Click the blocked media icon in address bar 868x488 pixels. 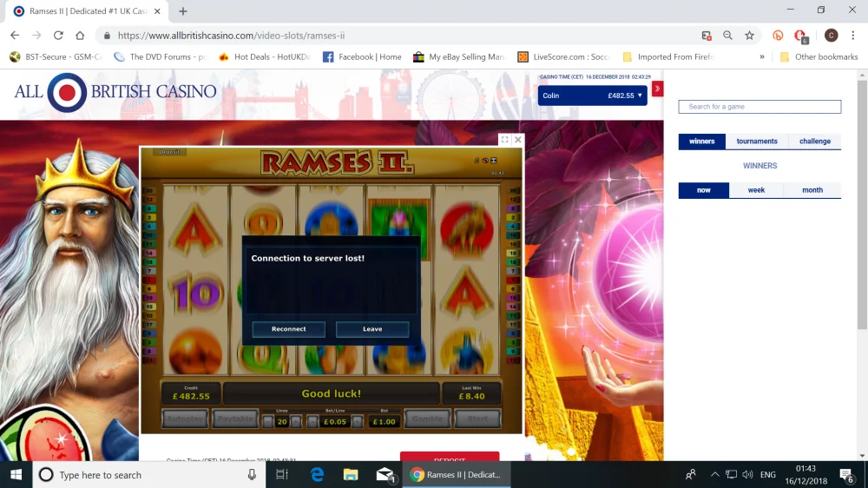click(707, 36)
